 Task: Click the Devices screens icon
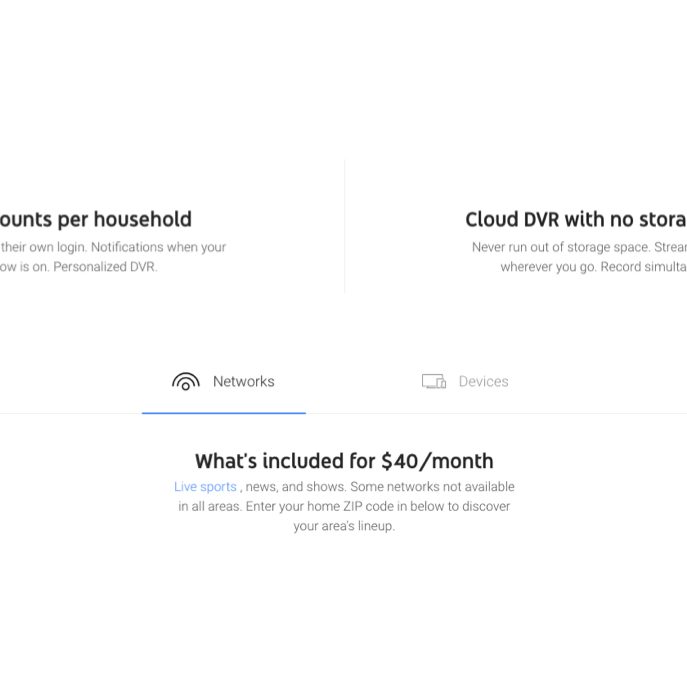coord(433,381)
